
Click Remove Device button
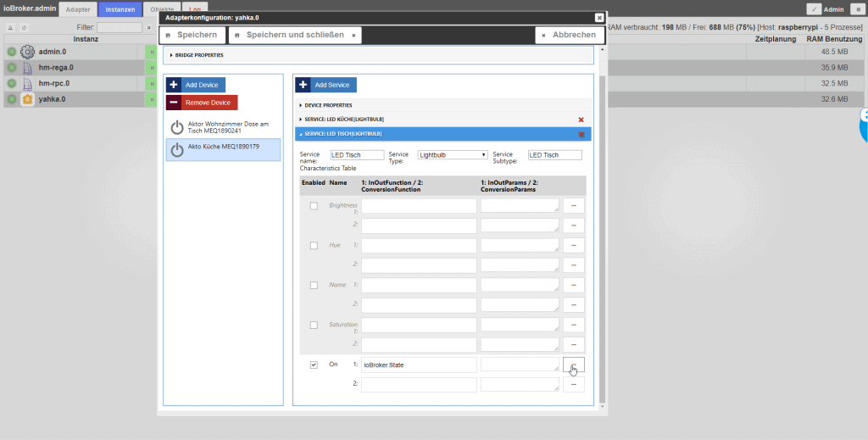point(202,103)
